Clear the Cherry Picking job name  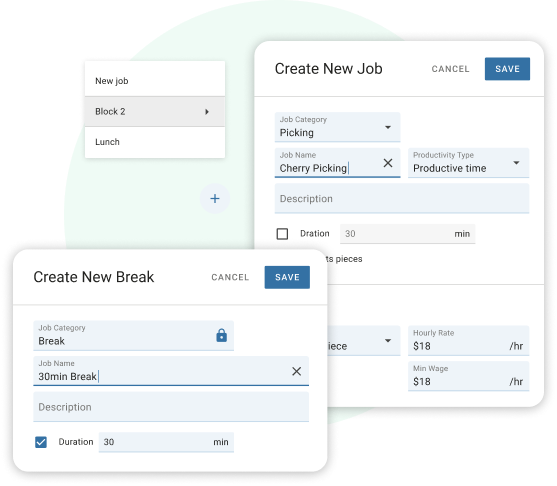click(x=388, y=163)
